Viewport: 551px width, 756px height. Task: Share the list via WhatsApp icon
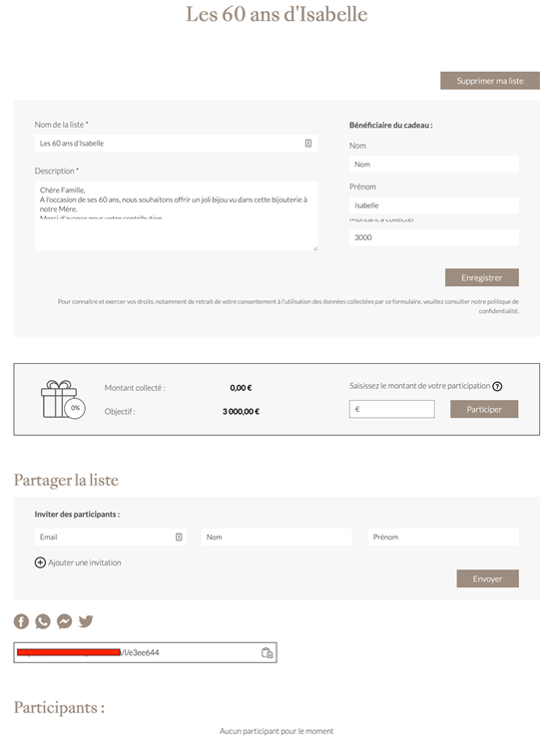43,621
